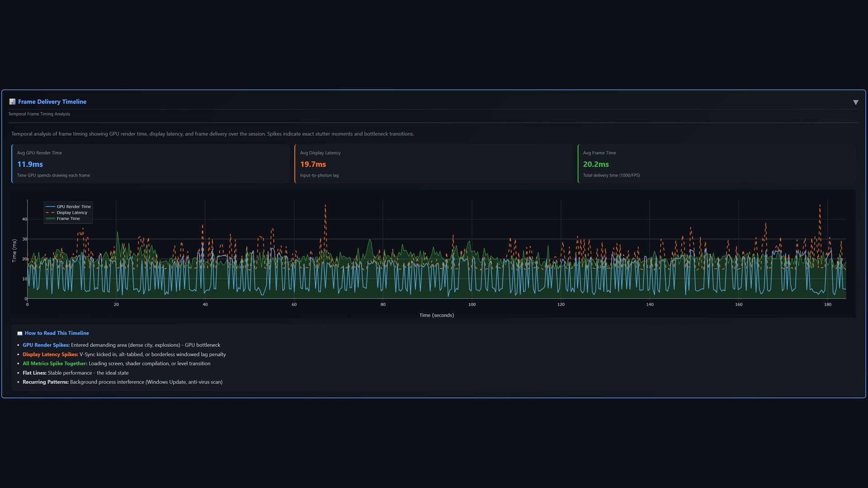
Task: Click the temporal analysis description paragraph
Action: point(212,134)
